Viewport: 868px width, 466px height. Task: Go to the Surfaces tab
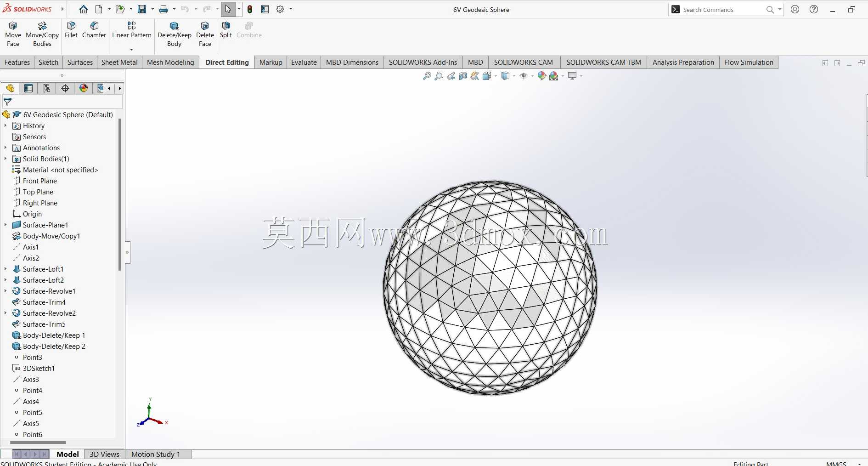click(80, 63)
